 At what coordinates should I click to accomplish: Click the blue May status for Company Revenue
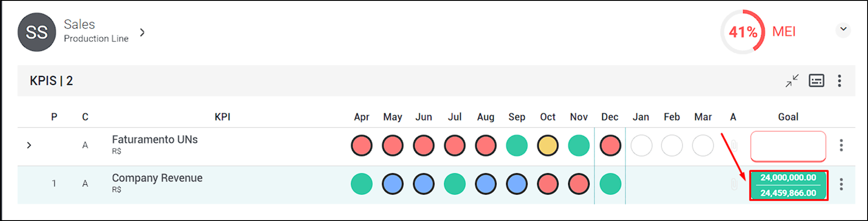[393, 184]
